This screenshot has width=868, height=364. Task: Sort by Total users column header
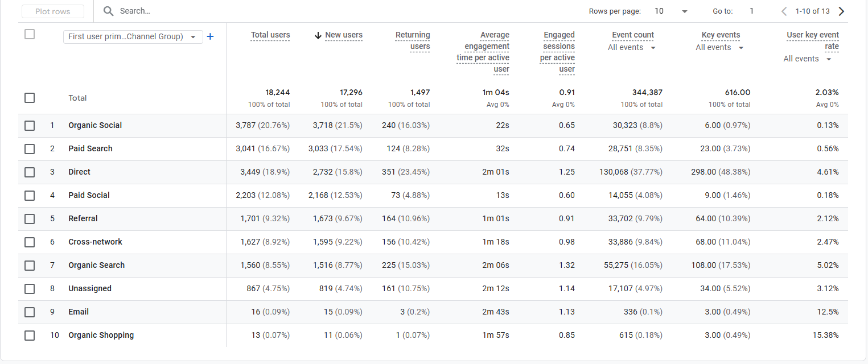click(270, 35)
